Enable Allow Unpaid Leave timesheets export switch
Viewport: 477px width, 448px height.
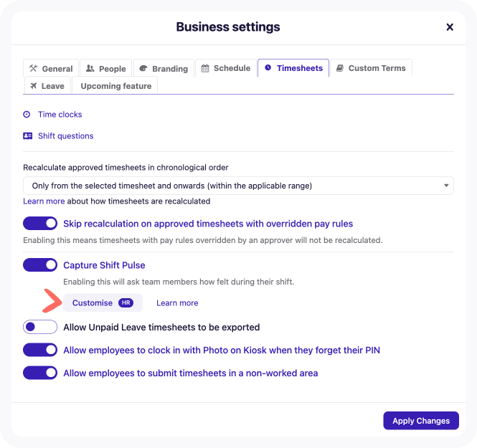(40, 327)
